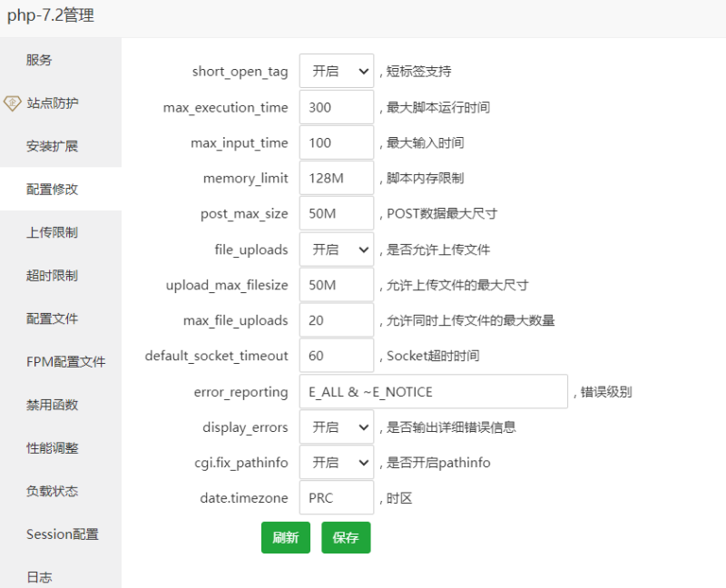The image size is (726, 588).
Task: Click 是否输出详细错误信息 text
Action: [x=451, y=426]
